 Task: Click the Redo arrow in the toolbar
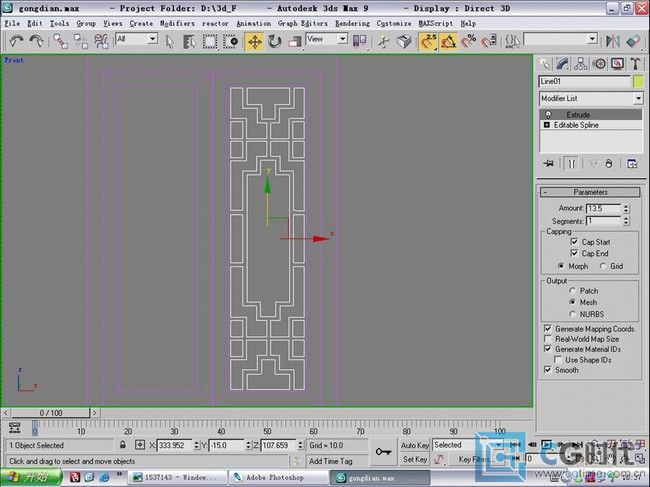click(36, 41)
